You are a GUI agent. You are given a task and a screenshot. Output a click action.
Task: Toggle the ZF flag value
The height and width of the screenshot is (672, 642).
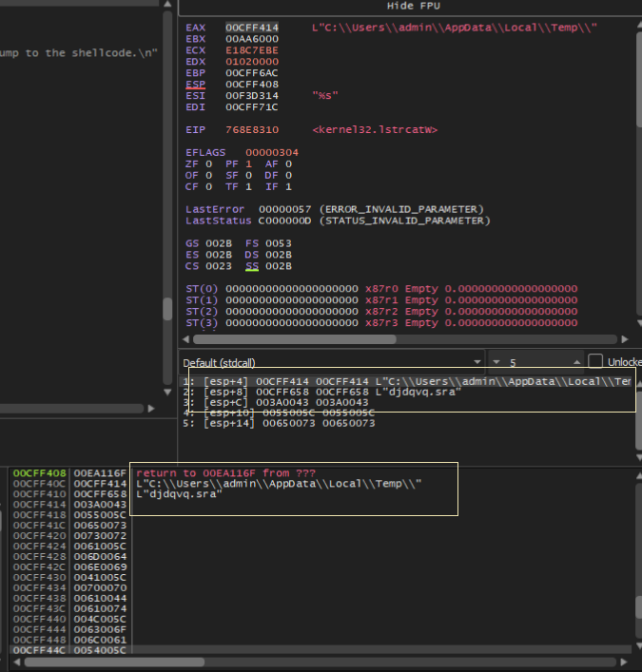coord(209,164)
